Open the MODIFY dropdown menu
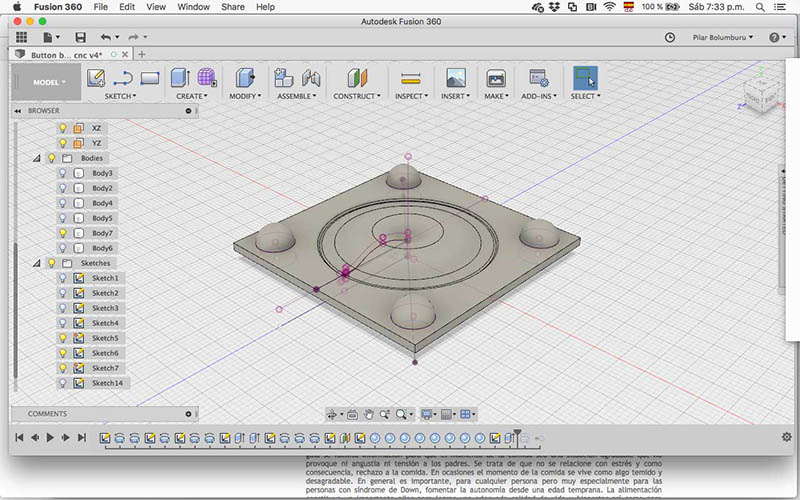Viewport: 800px width, 500px height. click(x=245, y=96)
